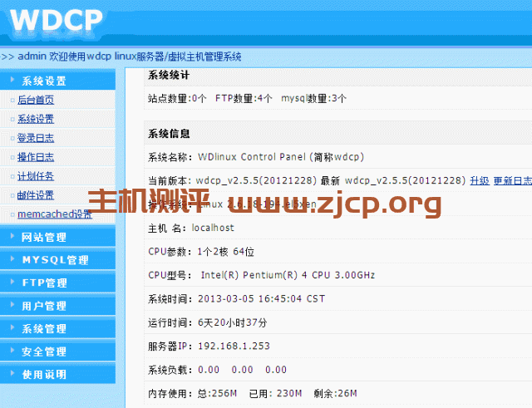The image size is (532, 408).
Task: Expand the 用户管理 menu section
Action: (57, 306)
